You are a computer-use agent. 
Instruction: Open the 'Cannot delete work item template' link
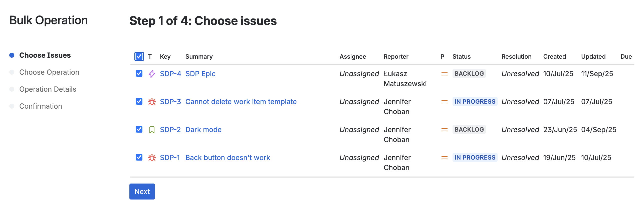[241, 102]
